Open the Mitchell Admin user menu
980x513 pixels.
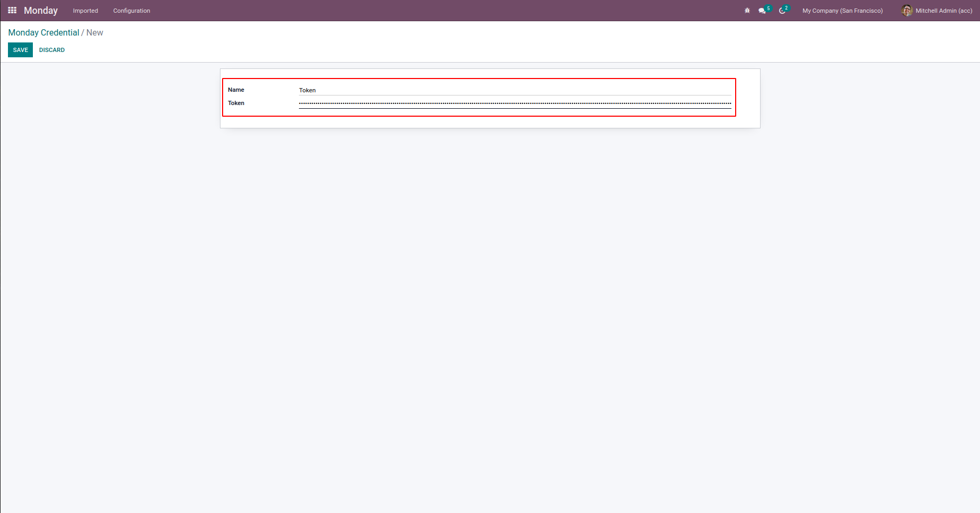click(937, 11)
